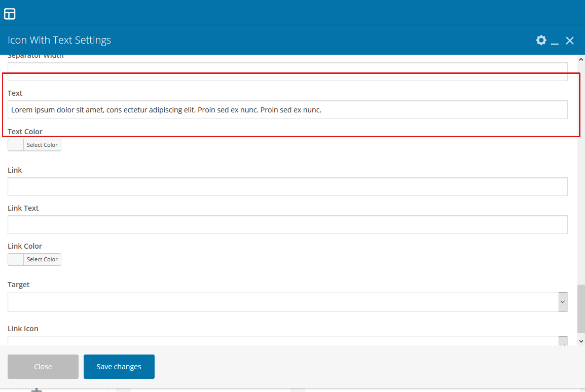The image size is (585, 392).
Task: Open the gear settings icon in panel header
Action: 541,41
